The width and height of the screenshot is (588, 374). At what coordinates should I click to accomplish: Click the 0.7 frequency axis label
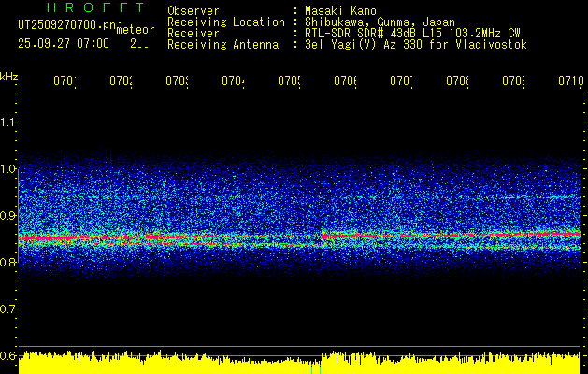pos(7,309)
